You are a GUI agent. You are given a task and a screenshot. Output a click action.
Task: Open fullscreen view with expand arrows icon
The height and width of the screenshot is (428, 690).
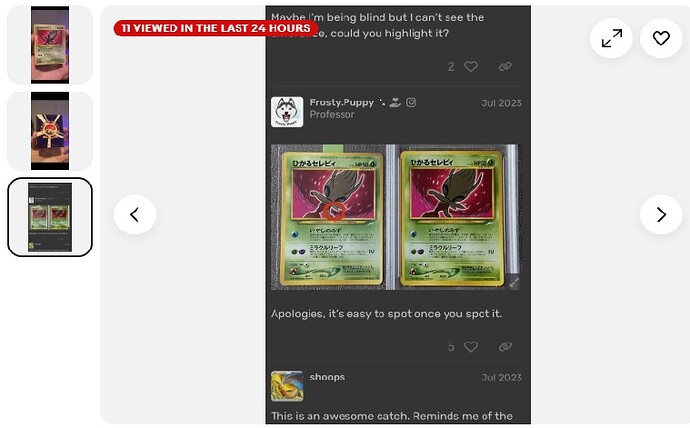pos(611,38)
